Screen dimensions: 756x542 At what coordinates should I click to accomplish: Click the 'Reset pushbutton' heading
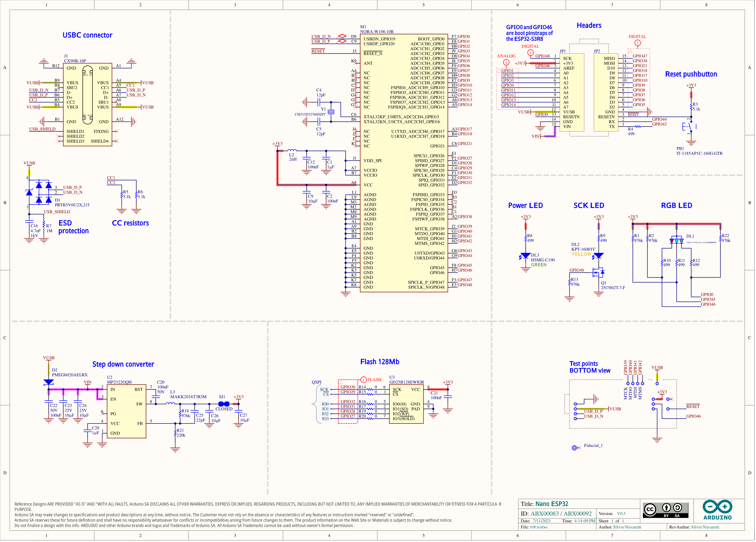pos(691,74)
